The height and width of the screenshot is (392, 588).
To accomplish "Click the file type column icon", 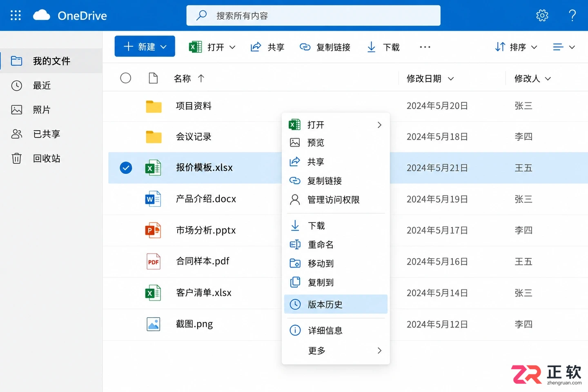I will click(153, 78).
